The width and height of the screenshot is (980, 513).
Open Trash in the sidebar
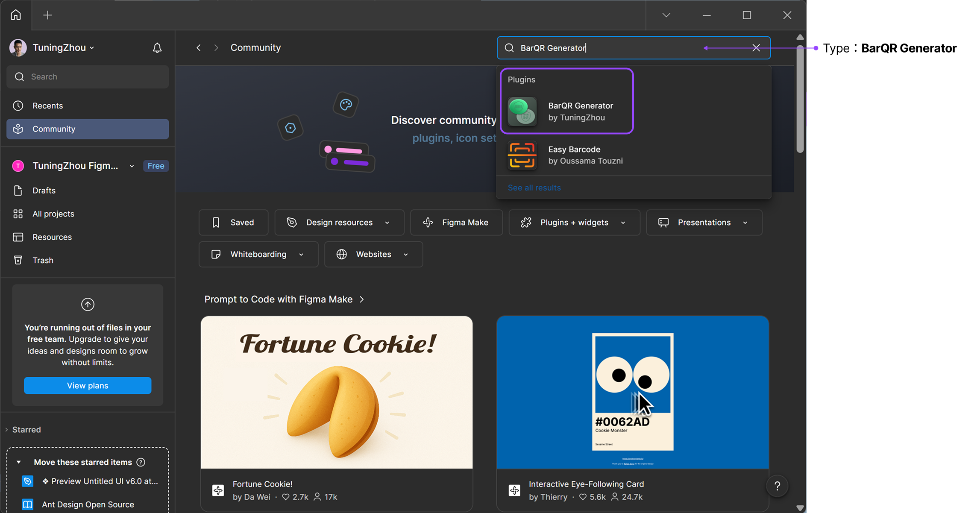point(43,260)
